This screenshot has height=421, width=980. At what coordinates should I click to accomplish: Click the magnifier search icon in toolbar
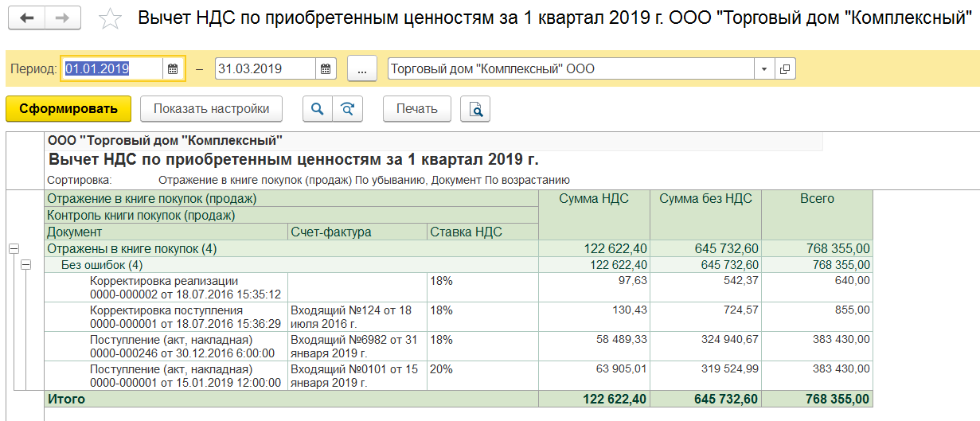317,109
